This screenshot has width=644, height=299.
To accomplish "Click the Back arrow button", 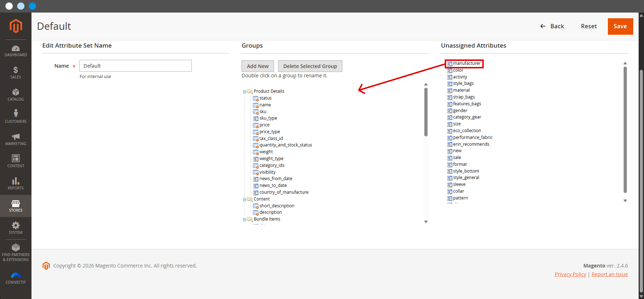I will [552, 26].
